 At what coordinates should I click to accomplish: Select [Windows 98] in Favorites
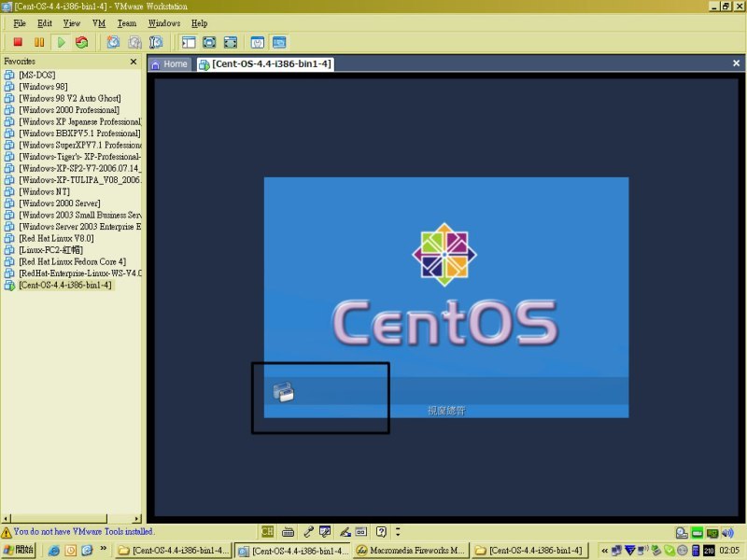point(36,87)
